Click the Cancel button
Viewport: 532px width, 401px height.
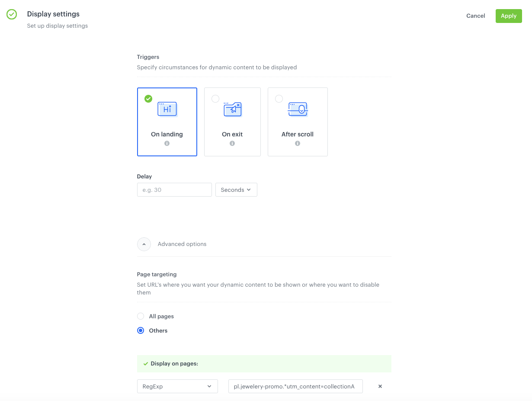(x=475, y=16)
